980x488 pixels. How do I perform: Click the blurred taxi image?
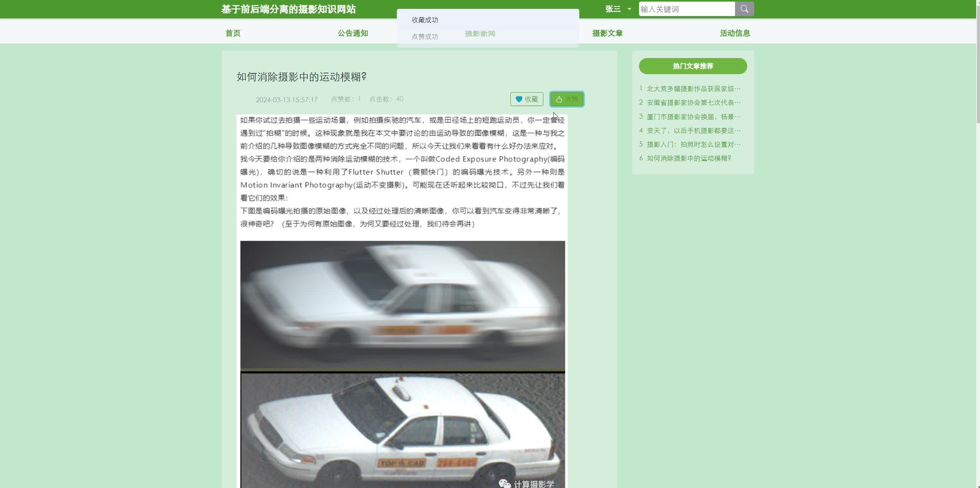(x=402, y=305)
